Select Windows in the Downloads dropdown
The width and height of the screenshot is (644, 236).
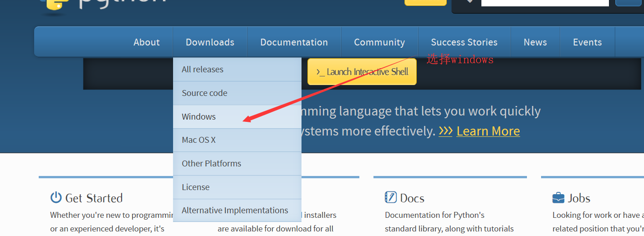tap(237, 117)
